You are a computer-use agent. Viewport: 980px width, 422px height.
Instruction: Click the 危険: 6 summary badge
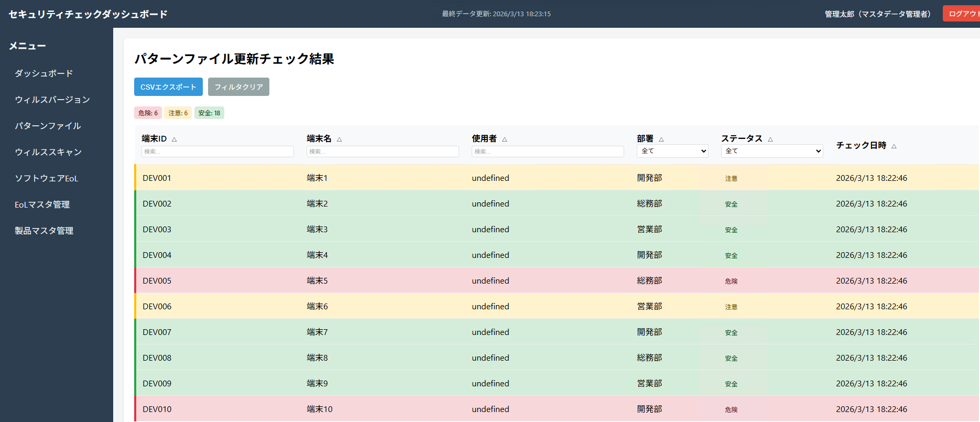tap(148, 113)
